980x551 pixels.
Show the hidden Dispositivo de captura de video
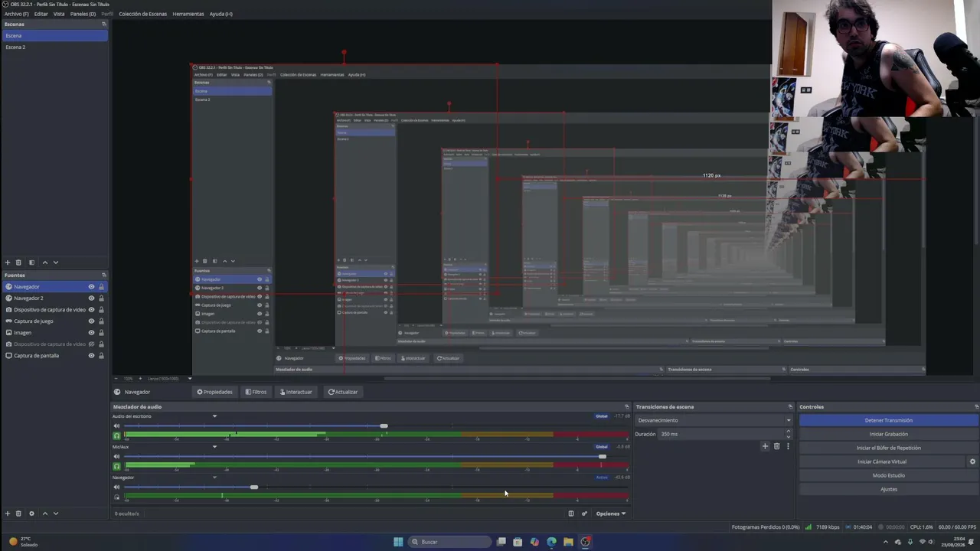(x=91, y=344)
